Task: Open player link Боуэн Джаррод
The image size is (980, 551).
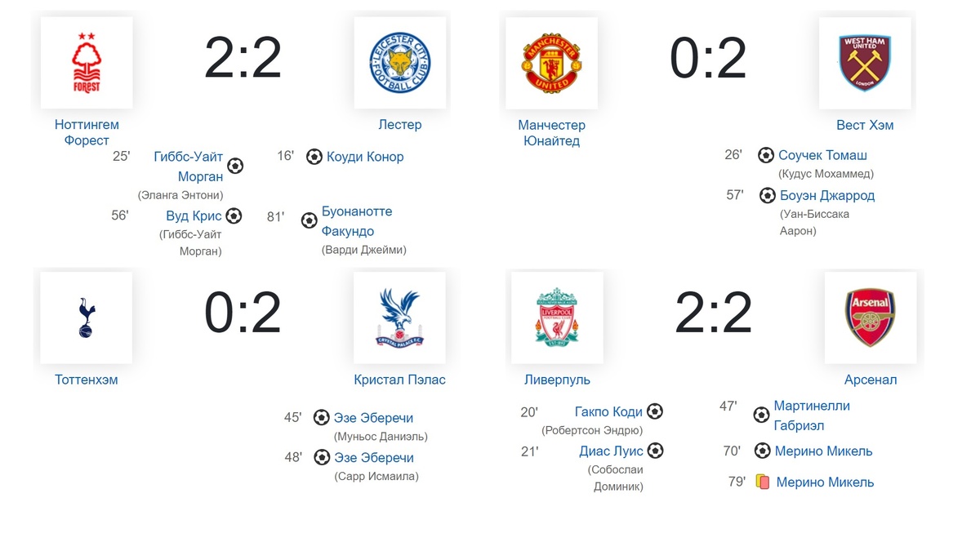Action: 826,196
